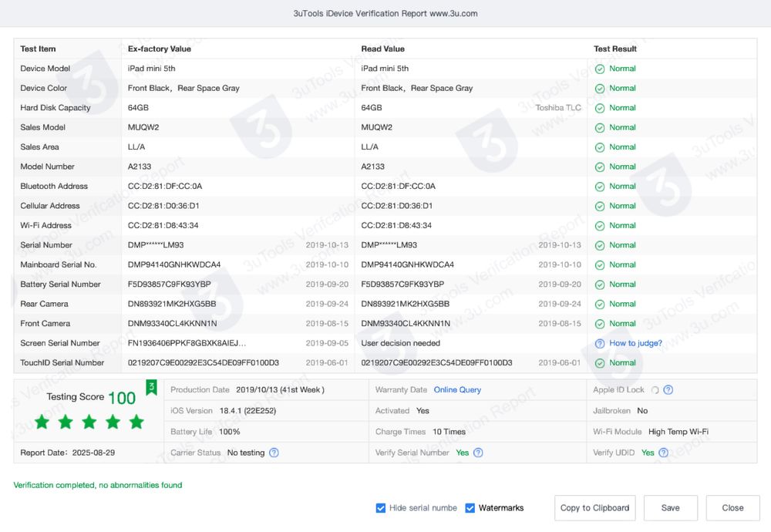The image size is (771, 532).
Task: Click the Wi-Fi Address Normal check icon
Action: (x=599, y=226)
